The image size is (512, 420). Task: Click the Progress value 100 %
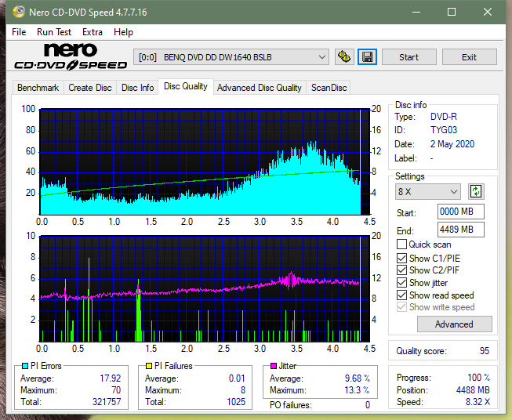(x=479, y=378)
